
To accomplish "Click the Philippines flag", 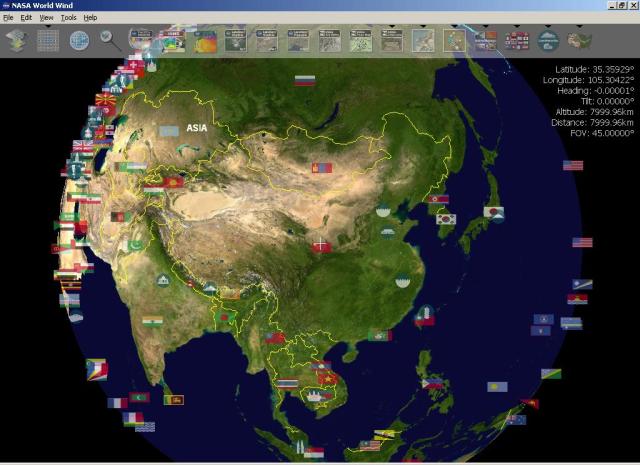I will 432,384.
